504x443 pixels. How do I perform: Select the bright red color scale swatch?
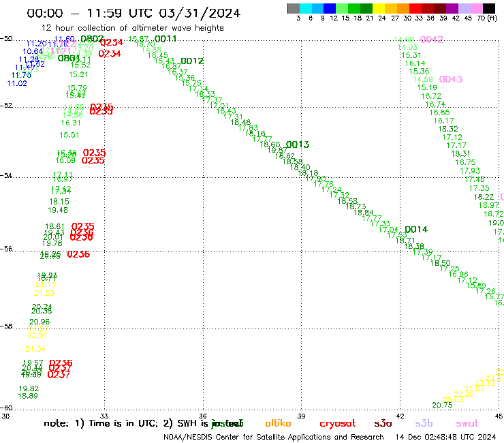415,8
